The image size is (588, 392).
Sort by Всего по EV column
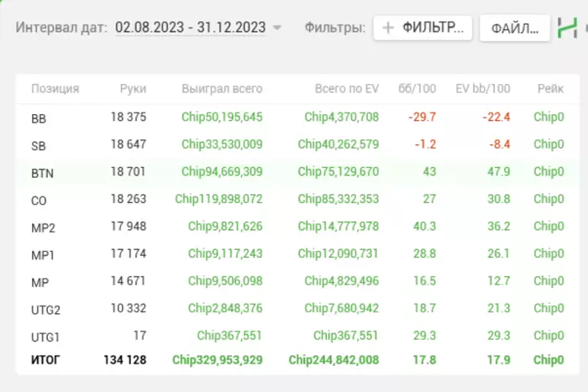pyautogui.click(x=347, y=89)
